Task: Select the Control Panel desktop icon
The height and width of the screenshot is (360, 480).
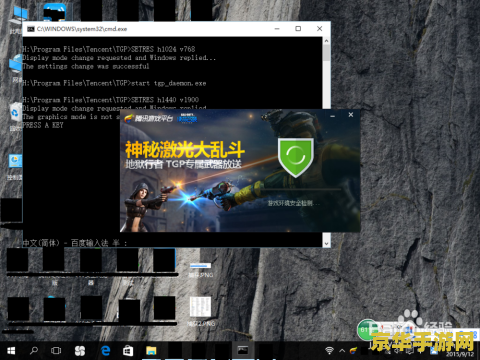Action: [15, 167]
